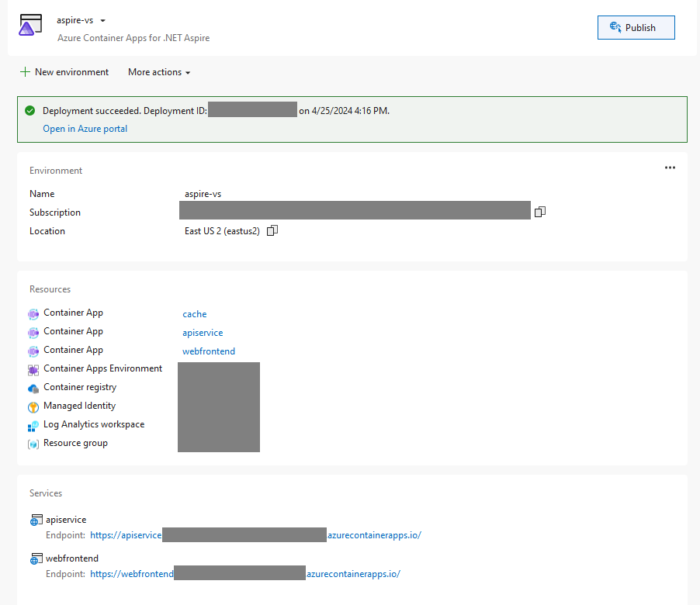The image size is (700, 605).
Task: Open in Azure portal
Action: pos(85,128)
